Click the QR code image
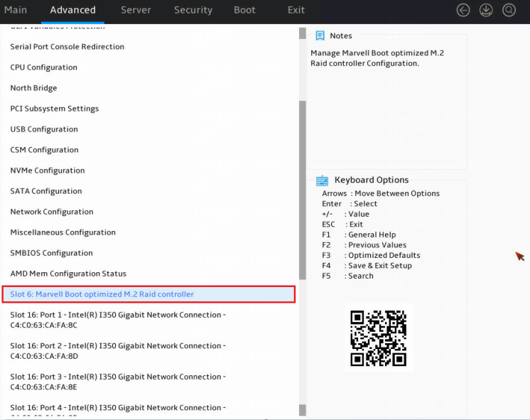This screenshot has height=420, width=530. coord(379,338)
